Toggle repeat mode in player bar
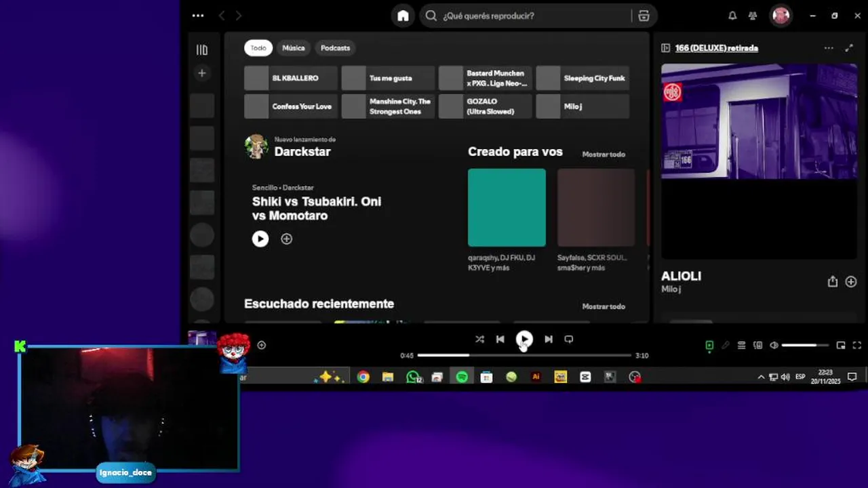The width and height of the screenshot is (868, 488). pyautogui.click(x=569, y=340)
